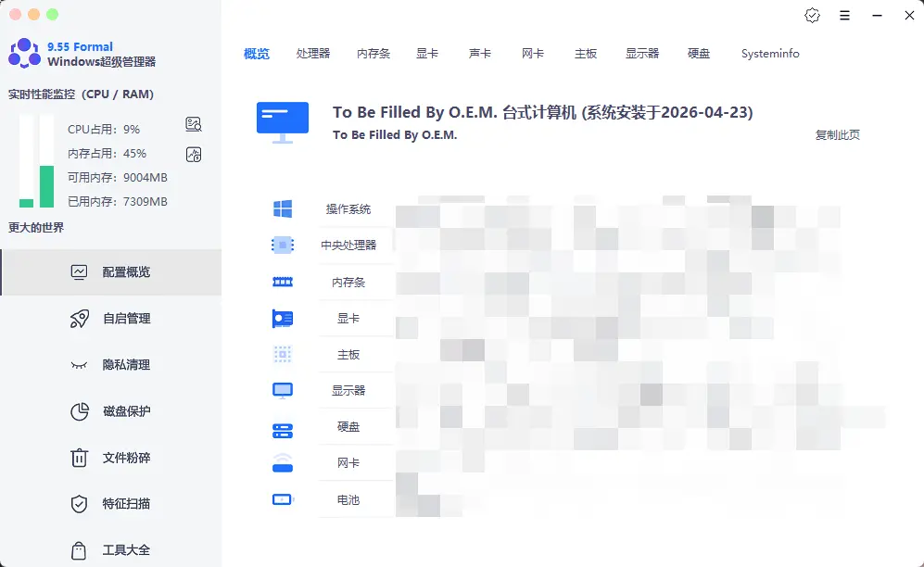Click the monitor icon for 显示器

tap(283, 390)
